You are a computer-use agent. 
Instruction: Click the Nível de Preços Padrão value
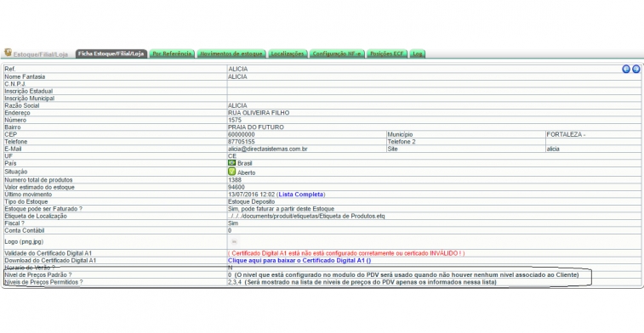[x=403, y=274]
